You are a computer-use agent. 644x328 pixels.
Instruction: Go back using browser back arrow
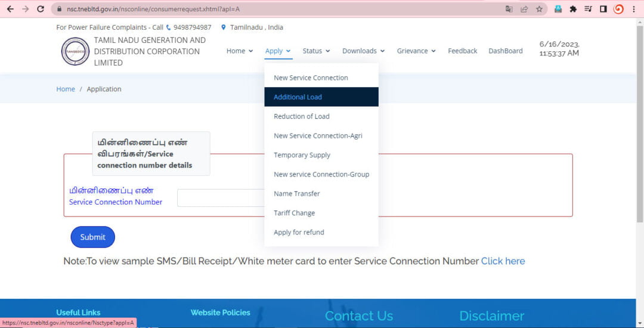10,9
